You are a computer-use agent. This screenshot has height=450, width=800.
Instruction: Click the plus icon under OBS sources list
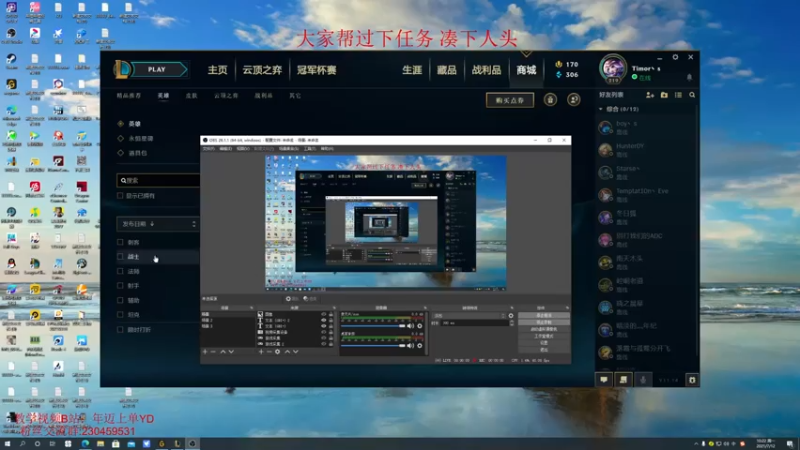261,352
